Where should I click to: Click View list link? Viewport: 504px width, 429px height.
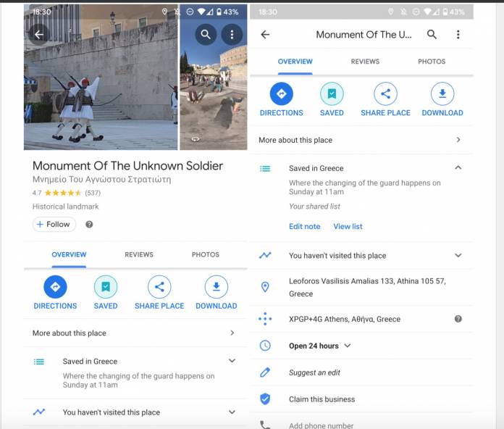pos(348,226)
